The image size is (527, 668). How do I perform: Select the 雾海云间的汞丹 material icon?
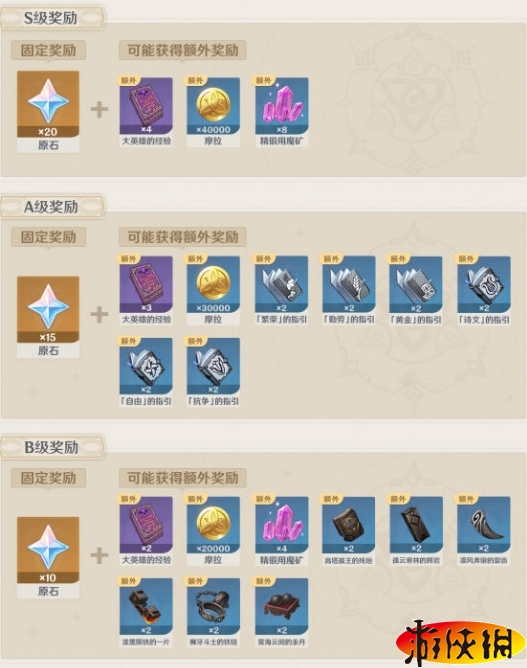(x=281, y=607)
